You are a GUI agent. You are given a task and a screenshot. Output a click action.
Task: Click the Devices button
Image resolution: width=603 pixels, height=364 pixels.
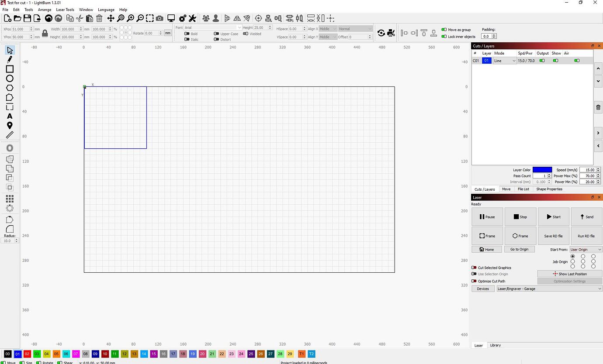tap(483, 288)
